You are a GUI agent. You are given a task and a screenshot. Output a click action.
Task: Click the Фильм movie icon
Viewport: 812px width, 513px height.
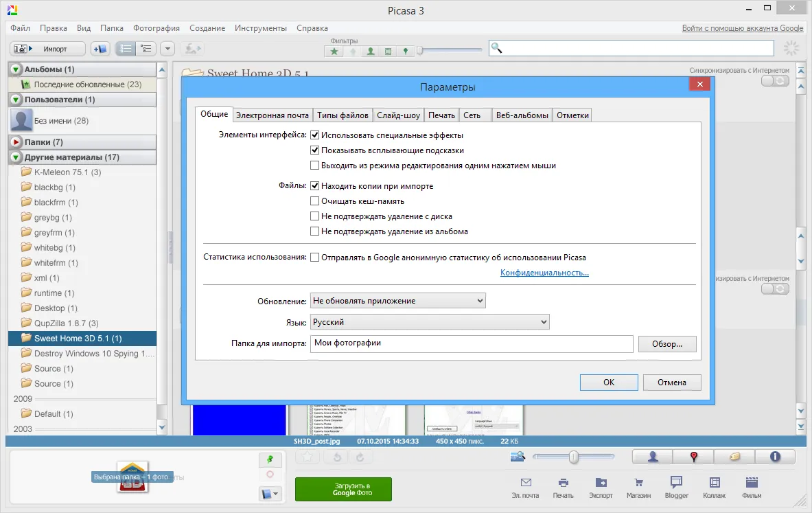752,487
